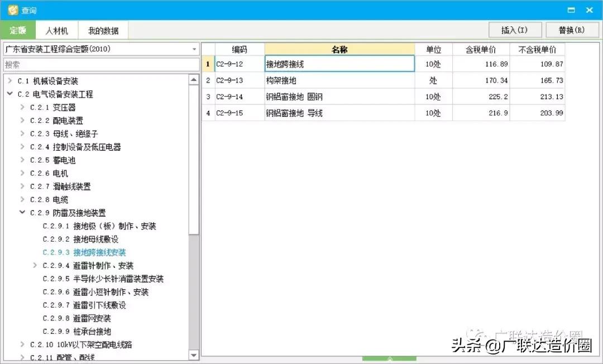
Task: Click price cell 216.9
Action: tap(481, 113)
